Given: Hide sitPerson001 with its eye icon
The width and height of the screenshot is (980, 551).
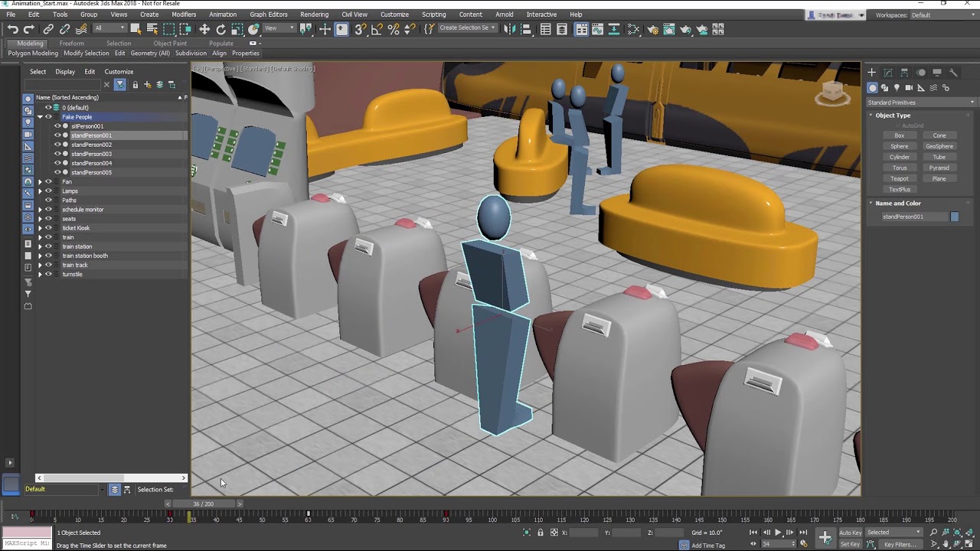Looking at the screenshot, I should (57, 126).
